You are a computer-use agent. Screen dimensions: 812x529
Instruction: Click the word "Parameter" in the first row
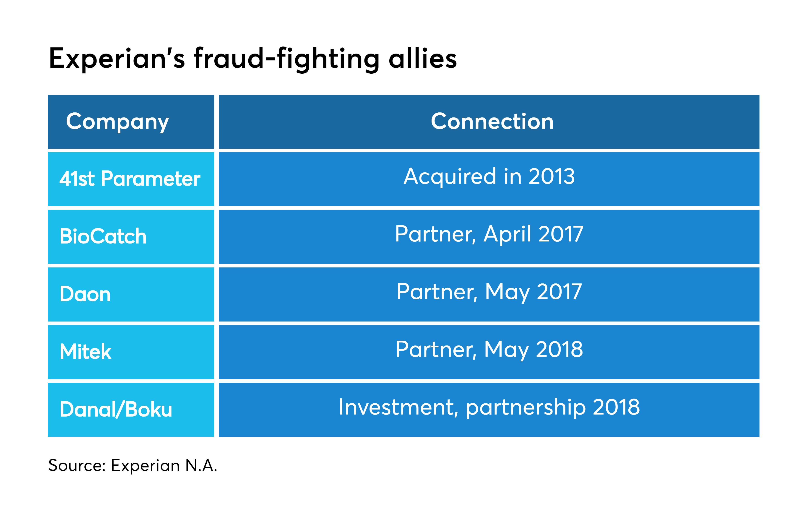(x=151, y=179)
